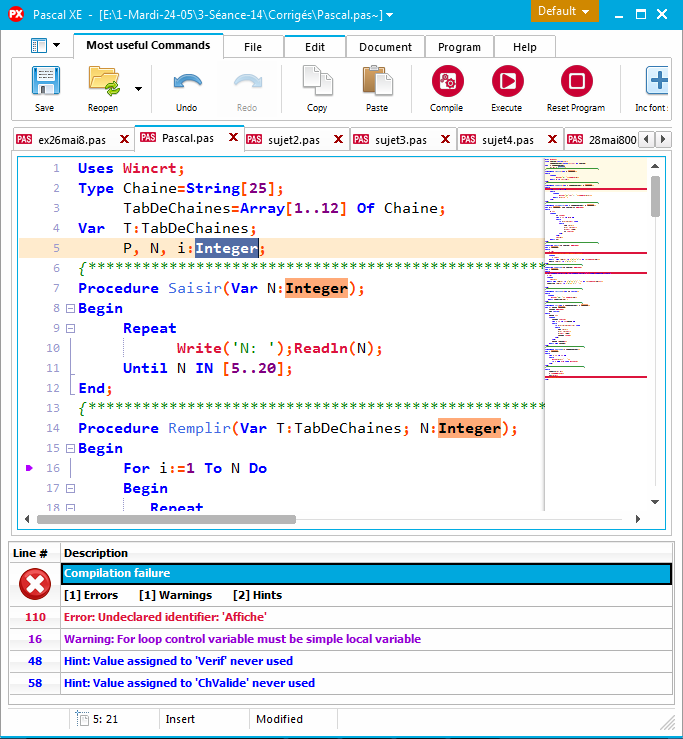
Task: Click the Paste clipboard icon
Action: 377,82
